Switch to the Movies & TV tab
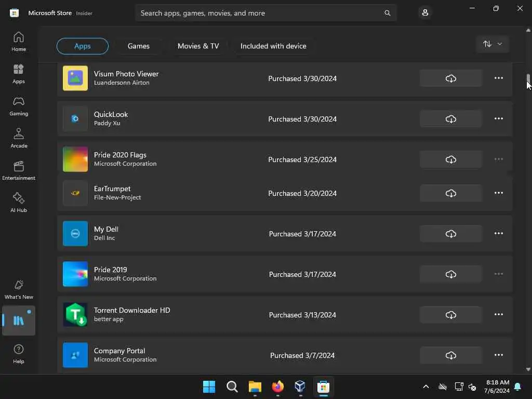The image size is (532, 399). tap(198, 46)
